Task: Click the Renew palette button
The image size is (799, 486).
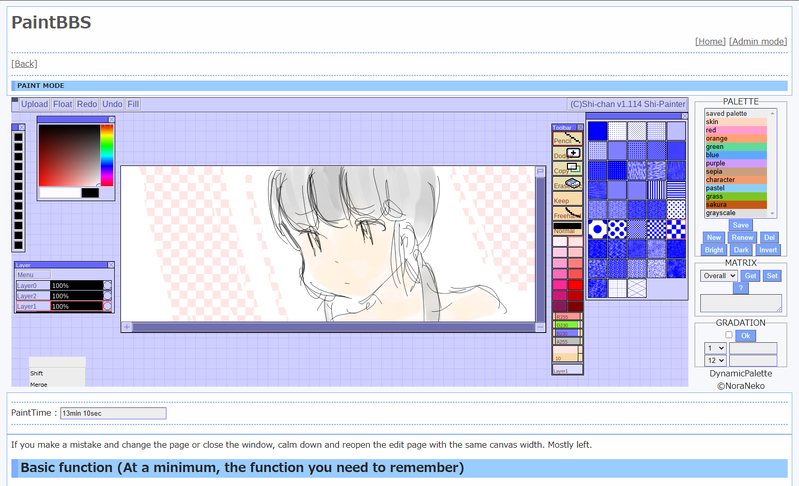Action: click(x=742, y=237)
